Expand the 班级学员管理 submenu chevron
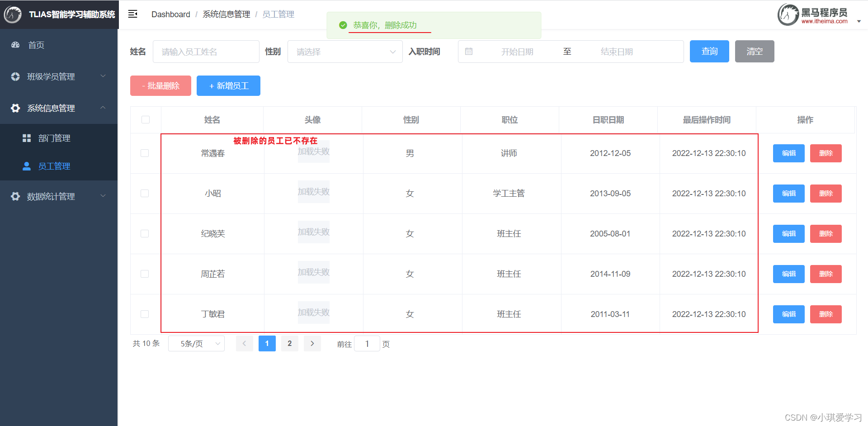 pos(103,76)
